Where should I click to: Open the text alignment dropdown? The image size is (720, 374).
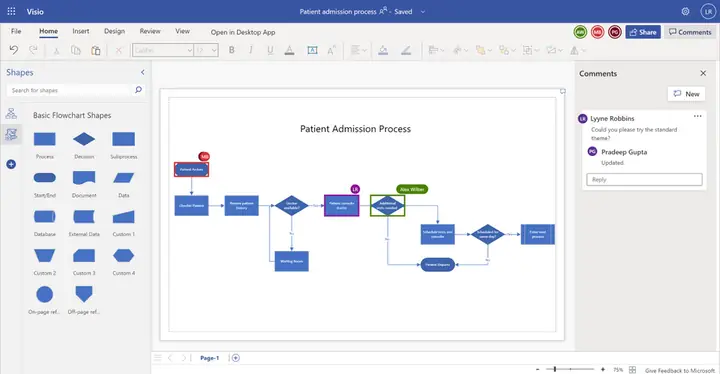(358, 50)
